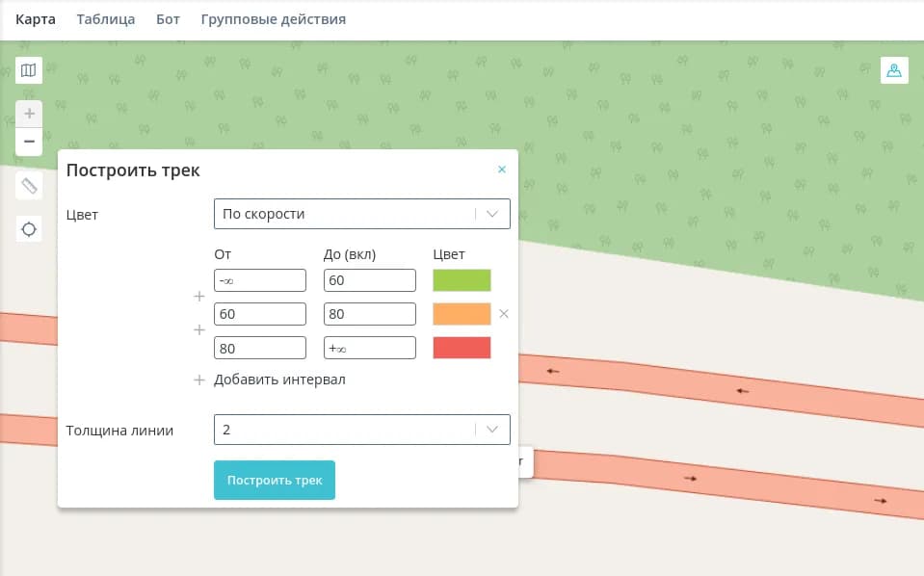Expand the Толщина линии dropdown
Screen dimensions: 924x576
361,430
